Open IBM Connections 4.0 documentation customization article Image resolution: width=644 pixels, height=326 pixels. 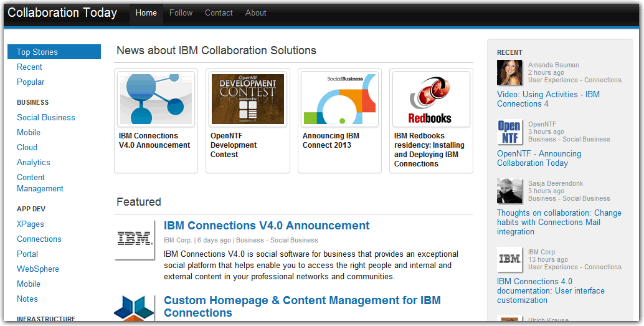click(x=551, y=290)
